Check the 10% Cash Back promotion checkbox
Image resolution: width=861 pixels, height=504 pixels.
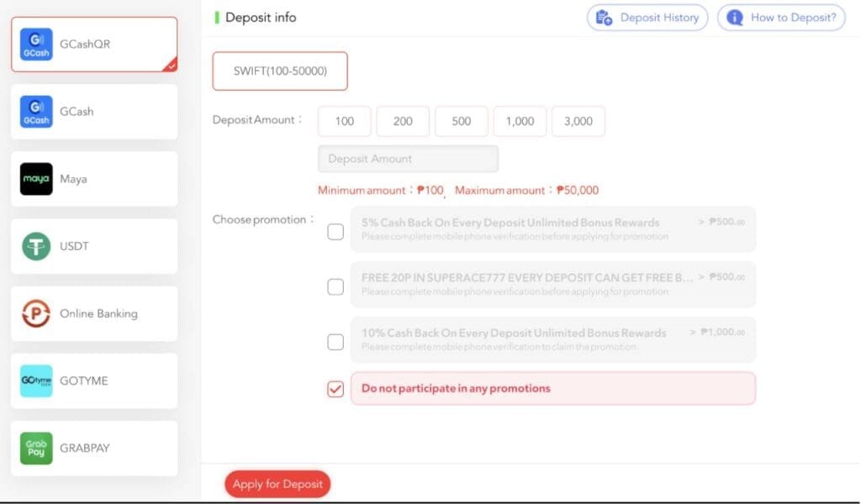[x=335, y=342]
